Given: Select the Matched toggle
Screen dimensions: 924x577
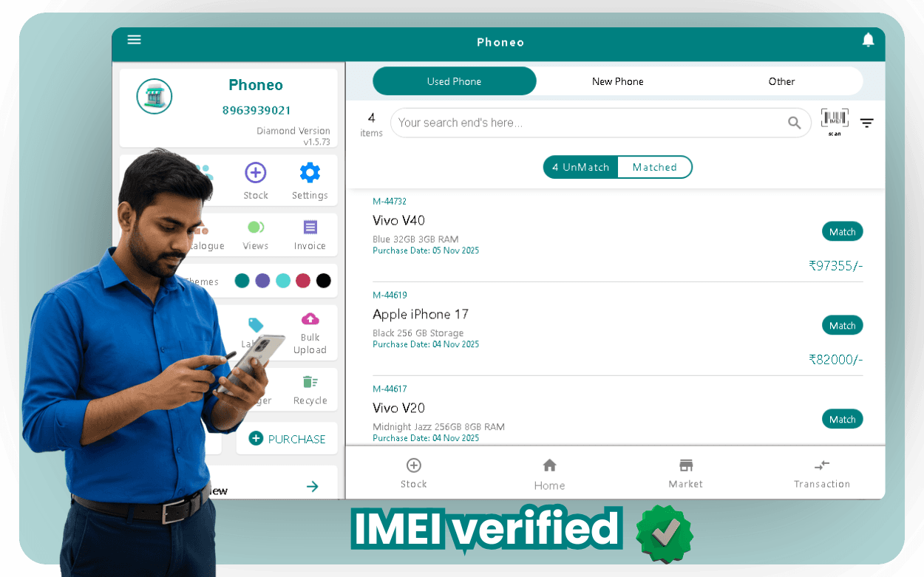Looking at the screenshot, I should (655, 167).
